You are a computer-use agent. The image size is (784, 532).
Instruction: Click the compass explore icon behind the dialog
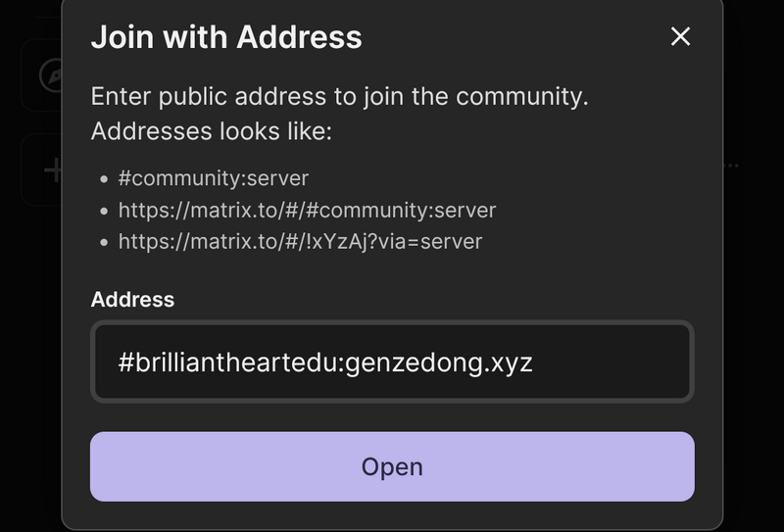[x=51, y=75]
